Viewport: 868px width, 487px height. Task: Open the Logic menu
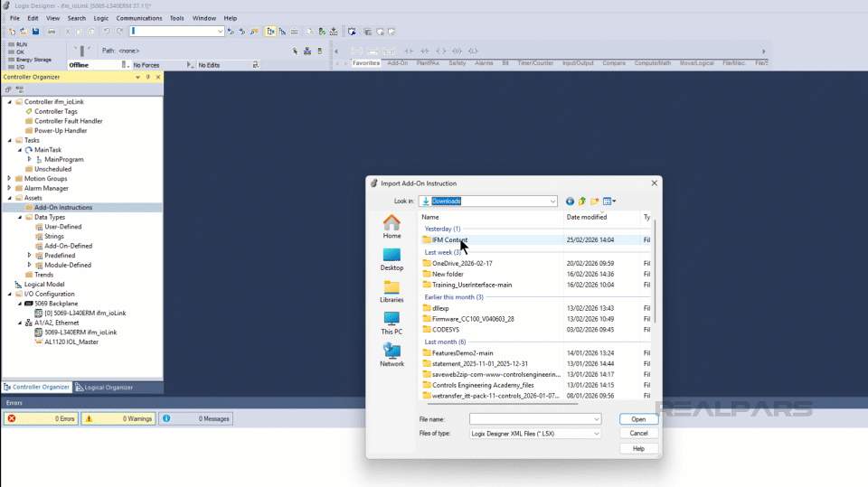coord(100,18)
